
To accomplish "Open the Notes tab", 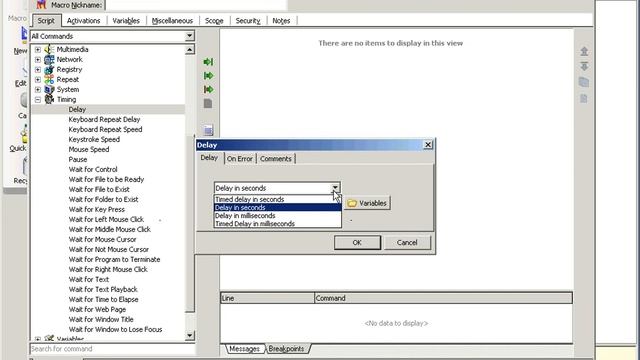I will tap(281, 20).
